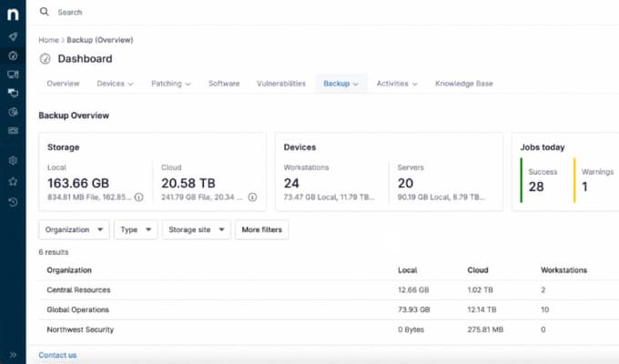Image resolution: width=619 pixels, height=364 pixels.
Task: Click the Success jobs count 28
Action: click(x=536, y=187)
